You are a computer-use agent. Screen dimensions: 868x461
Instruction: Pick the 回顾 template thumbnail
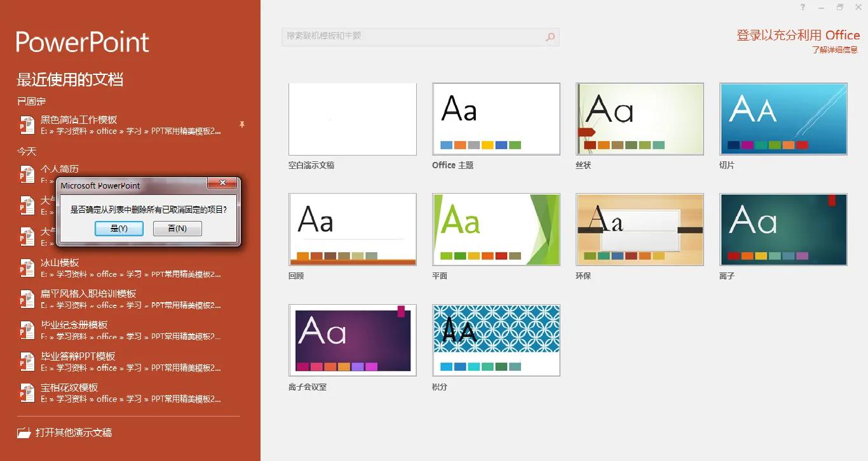coord(353,229)
